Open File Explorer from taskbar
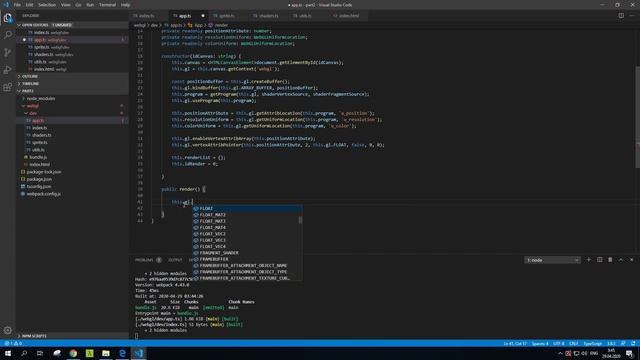 [106, 353]
